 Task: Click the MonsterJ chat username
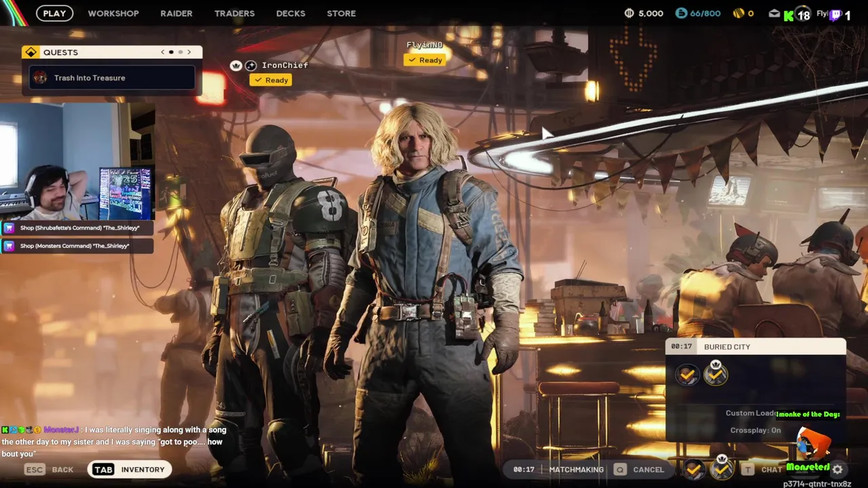coord(61,430)
